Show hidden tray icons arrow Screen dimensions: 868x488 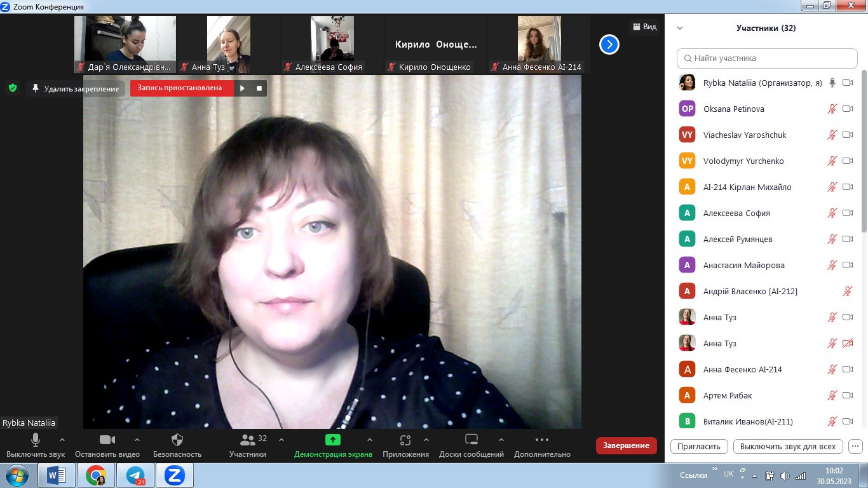(x=754, y=475)
